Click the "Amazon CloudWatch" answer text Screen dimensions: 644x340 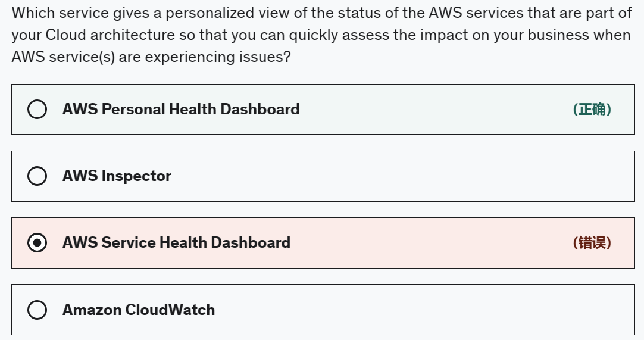click(x=139, y=310)
